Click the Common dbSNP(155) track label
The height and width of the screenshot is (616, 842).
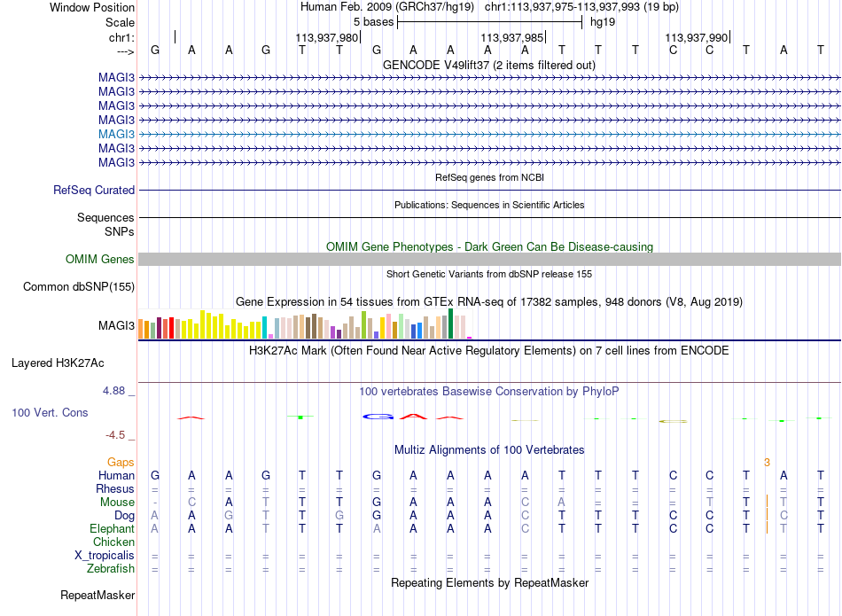pyautogui.click(x=79, y=287)
